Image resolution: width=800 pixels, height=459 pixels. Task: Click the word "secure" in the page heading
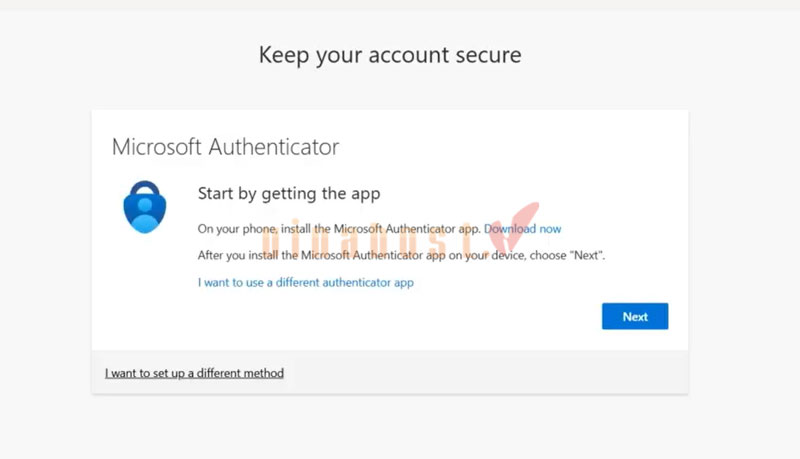point(488,54)
